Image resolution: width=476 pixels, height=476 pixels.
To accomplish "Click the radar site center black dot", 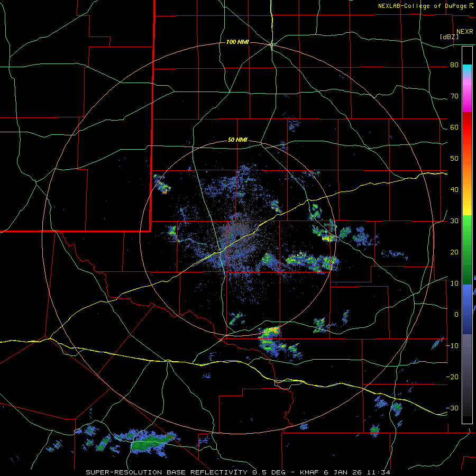I will tap(237, 237).
